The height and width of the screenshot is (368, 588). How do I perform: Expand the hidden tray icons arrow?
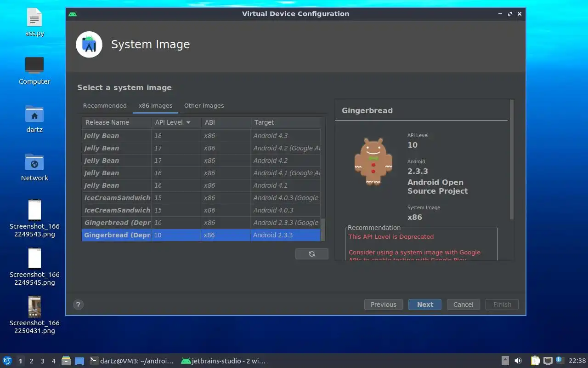point(505,361)
